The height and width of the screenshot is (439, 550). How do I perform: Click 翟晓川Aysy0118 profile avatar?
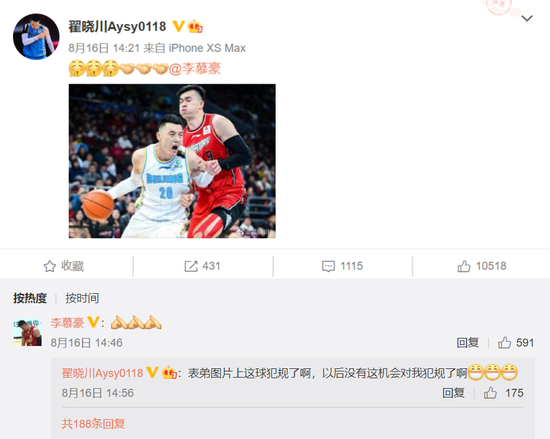[x=36, y=37]
